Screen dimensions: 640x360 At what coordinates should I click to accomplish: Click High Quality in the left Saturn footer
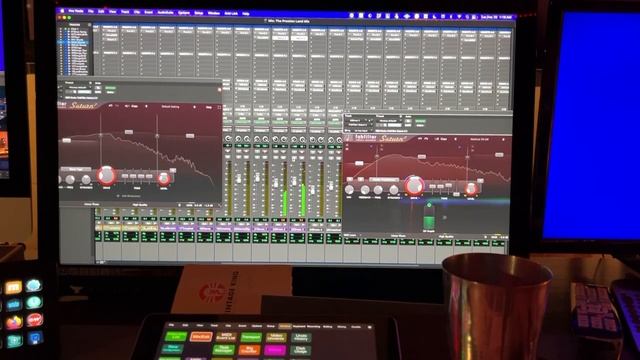pos(140,205)
